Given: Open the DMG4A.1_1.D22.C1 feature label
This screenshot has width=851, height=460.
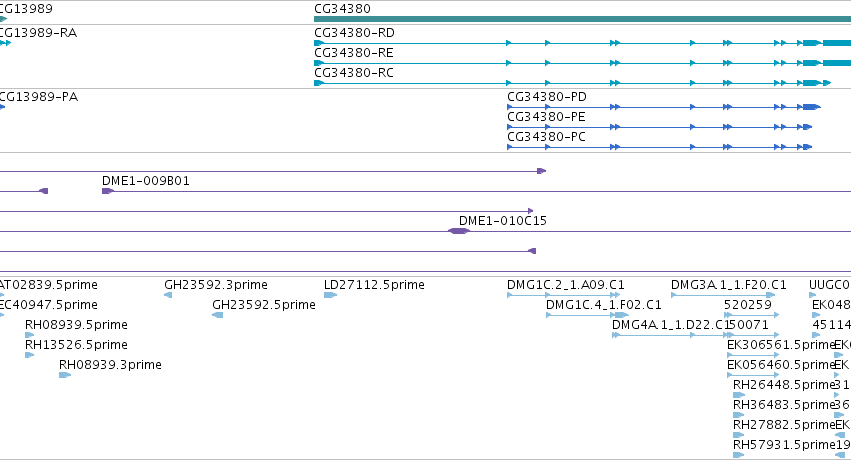Looking at the screenshot, I should (x=670, y=325).
